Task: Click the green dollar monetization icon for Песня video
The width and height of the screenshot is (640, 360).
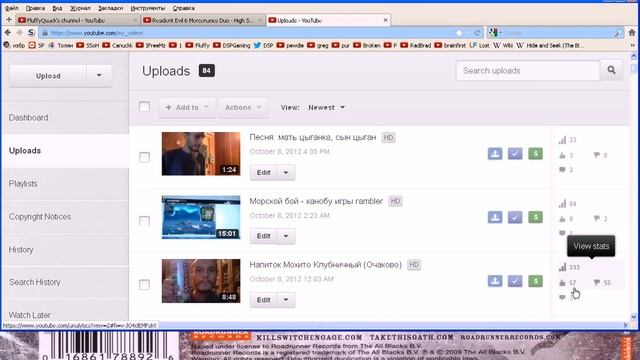Action: pos(536,153)
